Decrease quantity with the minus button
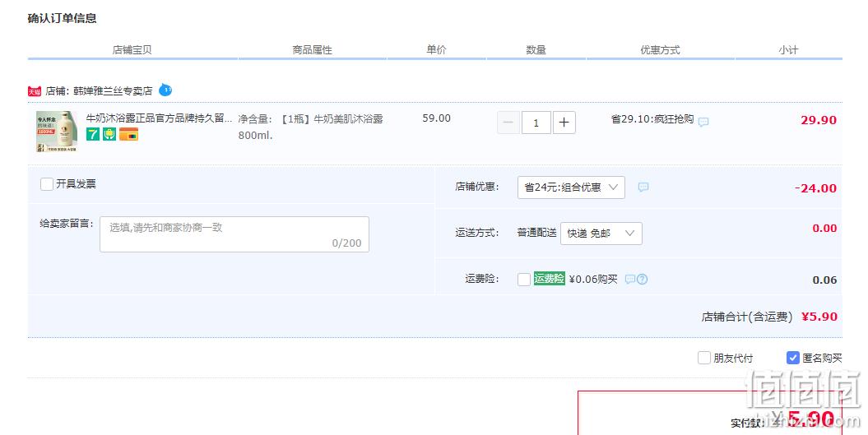Screen dimensions: 868x435 [508, 123]
